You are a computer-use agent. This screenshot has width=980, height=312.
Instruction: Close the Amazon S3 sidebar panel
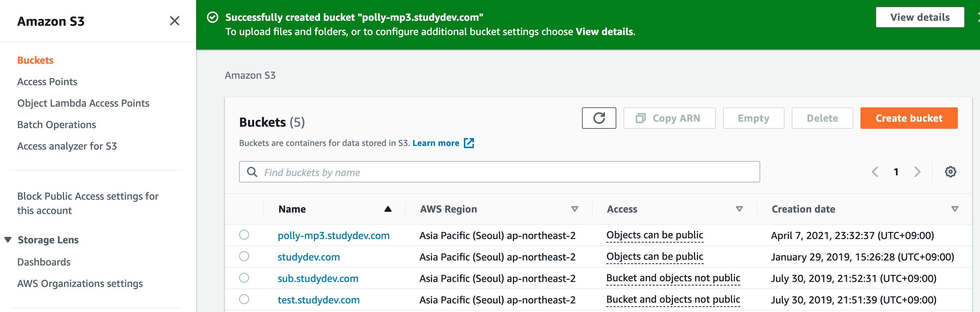[x=174, y=21]
